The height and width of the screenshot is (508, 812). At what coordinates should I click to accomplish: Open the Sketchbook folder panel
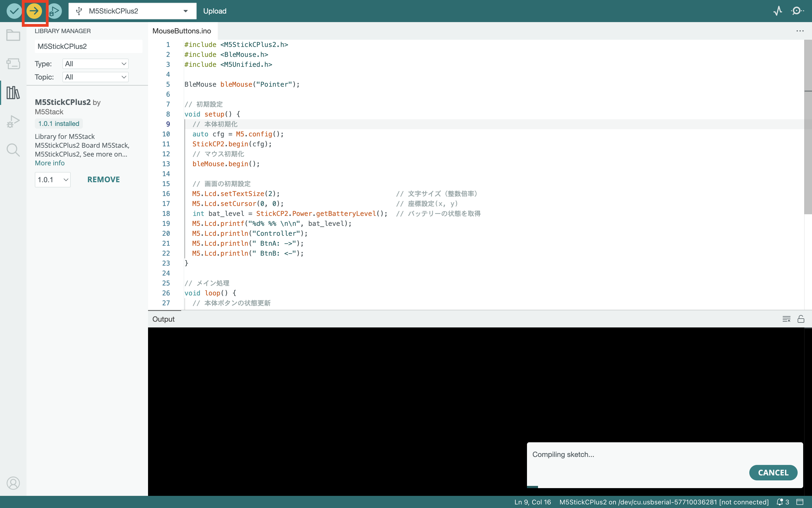tap(13, 35)
